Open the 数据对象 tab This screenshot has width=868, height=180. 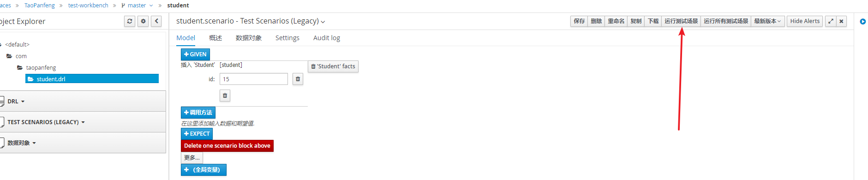249,38
